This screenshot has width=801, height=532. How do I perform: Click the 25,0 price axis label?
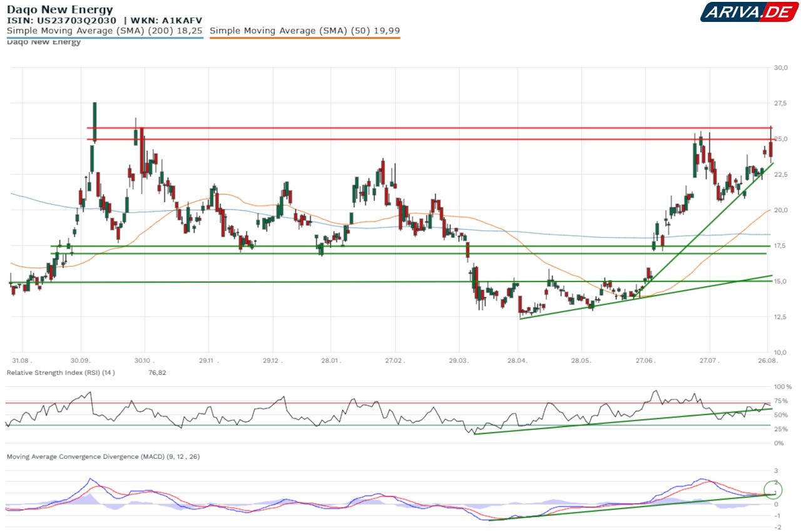pyautogui.click(x=780, y=139)
